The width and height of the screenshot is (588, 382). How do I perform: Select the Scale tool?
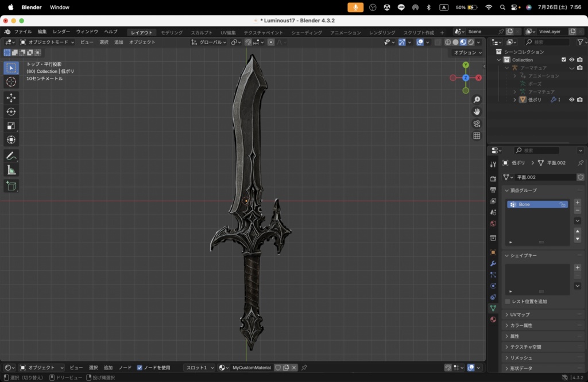click(x=11, y=126)
